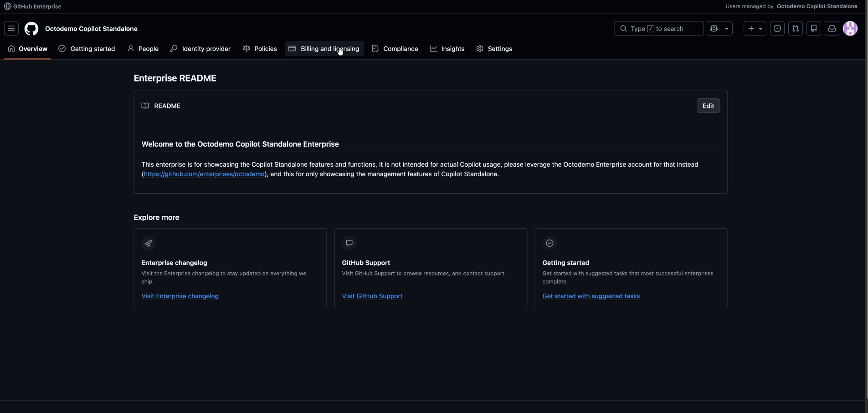Screen dimensions: 868x413
Task: Click the Getting started check-circle icon
Action: 62,48
